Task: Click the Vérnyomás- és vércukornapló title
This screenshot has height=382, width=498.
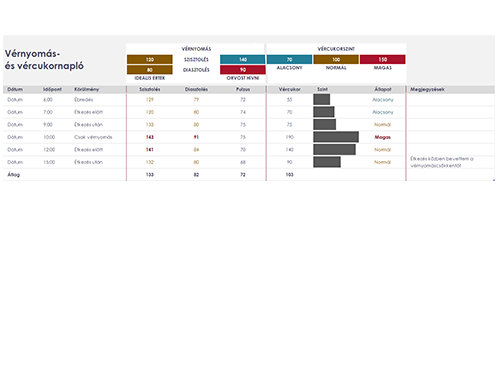Action: [44, 60]
